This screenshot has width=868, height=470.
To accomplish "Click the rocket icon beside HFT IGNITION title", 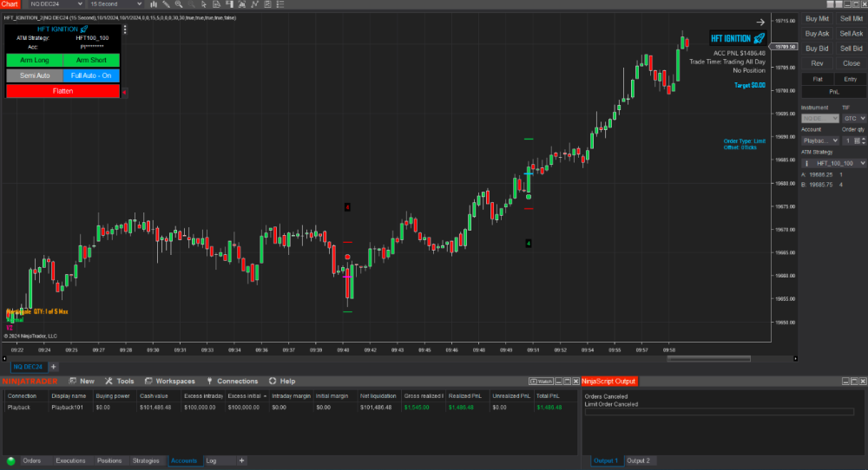I will tap(84, 29).
